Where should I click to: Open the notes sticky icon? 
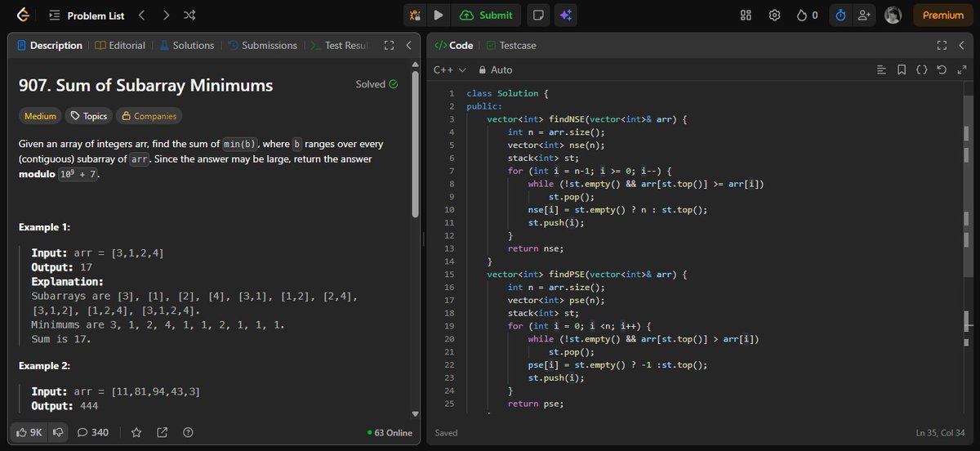(x=537, y=15)
